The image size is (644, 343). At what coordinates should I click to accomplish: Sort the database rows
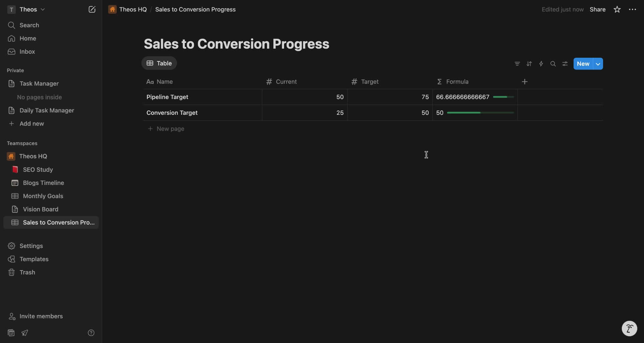click(x=529, y=64)
